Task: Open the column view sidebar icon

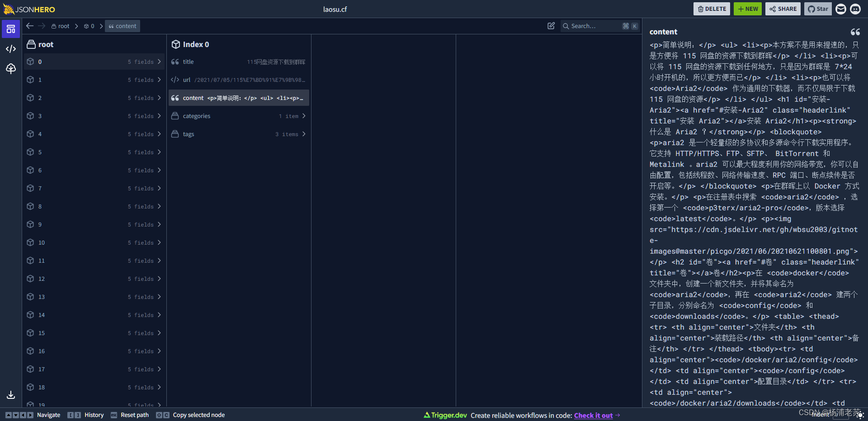Action: pyautogui.click(x=11, y=29)
